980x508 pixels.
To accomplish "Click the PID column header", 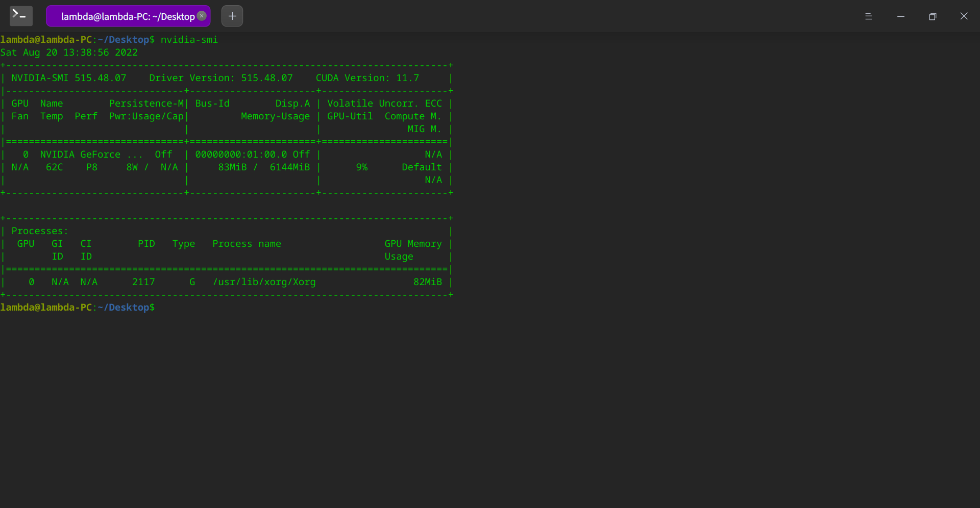I will (x=146, y=244).
